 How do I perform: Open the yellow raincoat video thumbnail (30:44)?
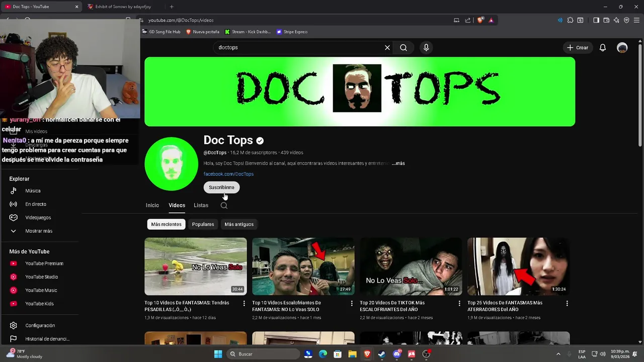pos(196,266)
